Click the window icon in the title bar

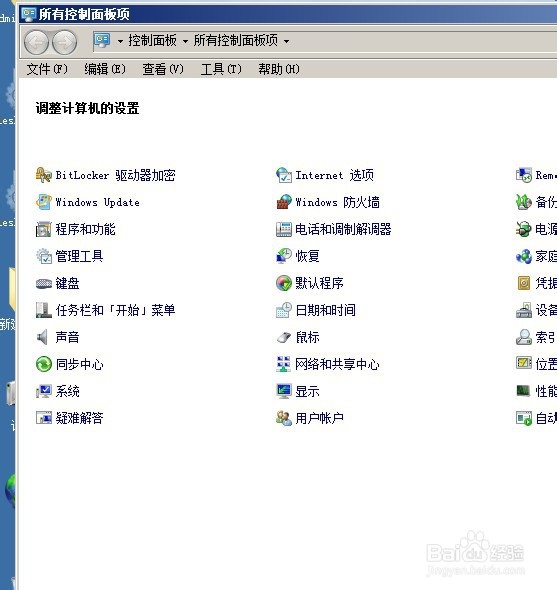pyautogui.click(x=29, y=14)
